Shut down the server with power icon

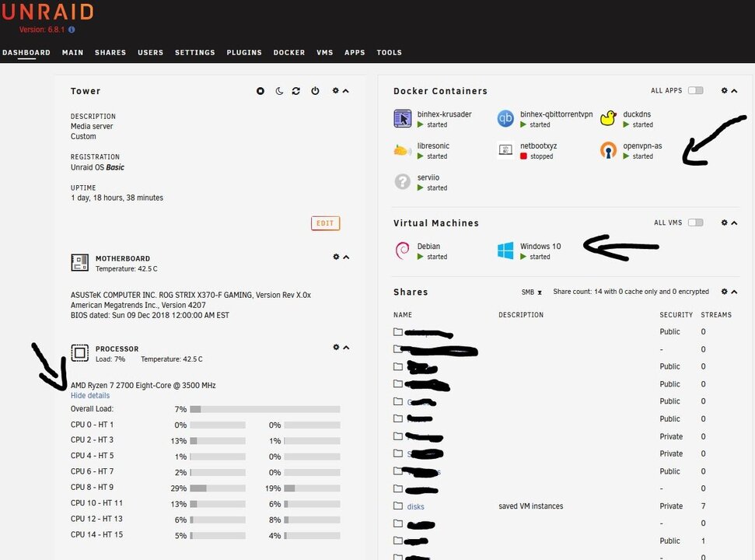coord(315,90)
